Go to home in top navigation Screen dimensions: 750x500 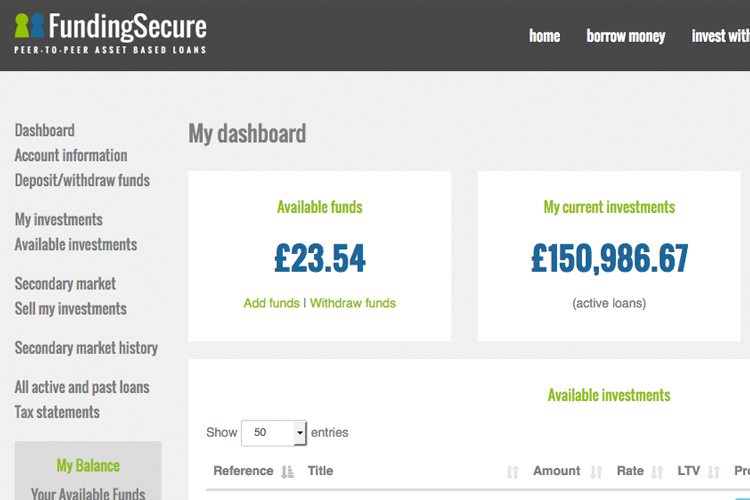click(x=544, y=36)
